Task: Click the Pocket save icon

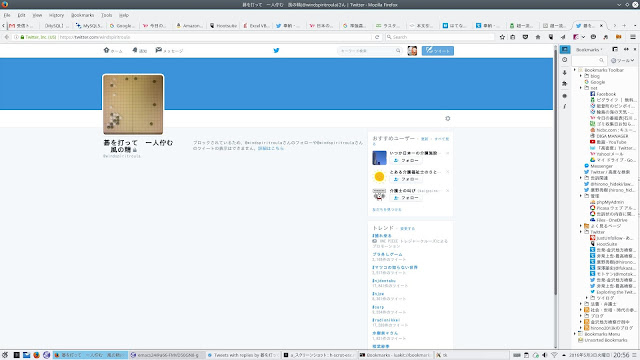Action: (x=525, y=37)
